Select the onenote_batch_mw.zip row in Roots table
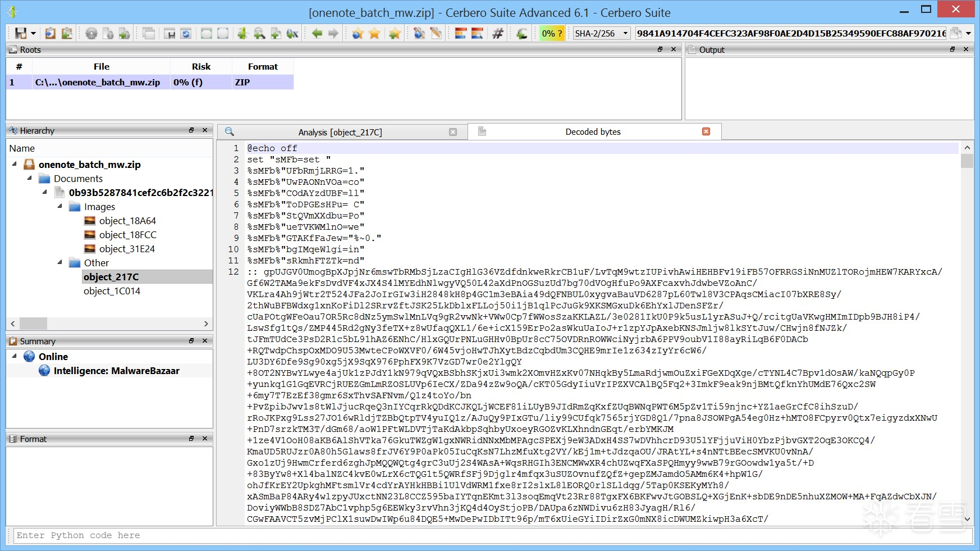 pyautogui.click(x=150, y=82)
